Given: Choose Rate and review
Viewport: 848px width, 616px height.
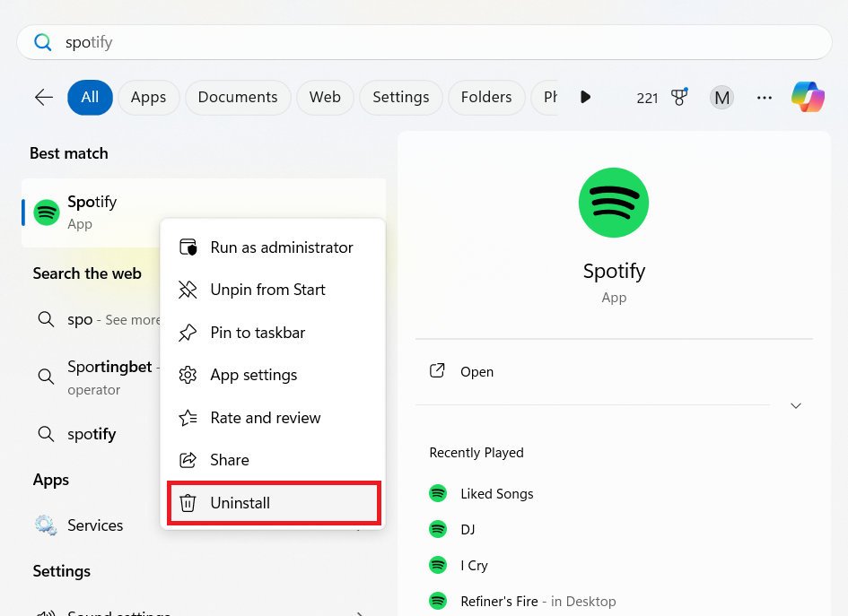Looking at the screenshot, I should (x=273, y=417).
